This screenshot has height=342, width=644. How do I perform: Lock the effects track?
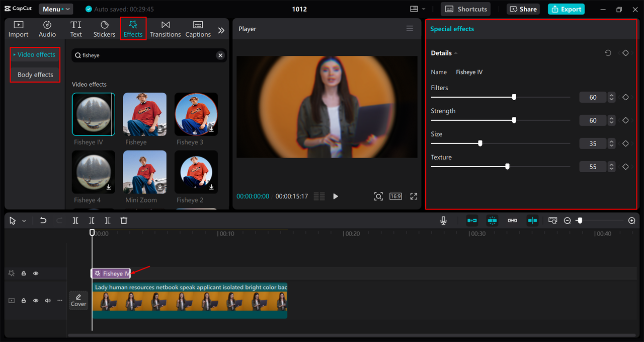tap(24, 273)
